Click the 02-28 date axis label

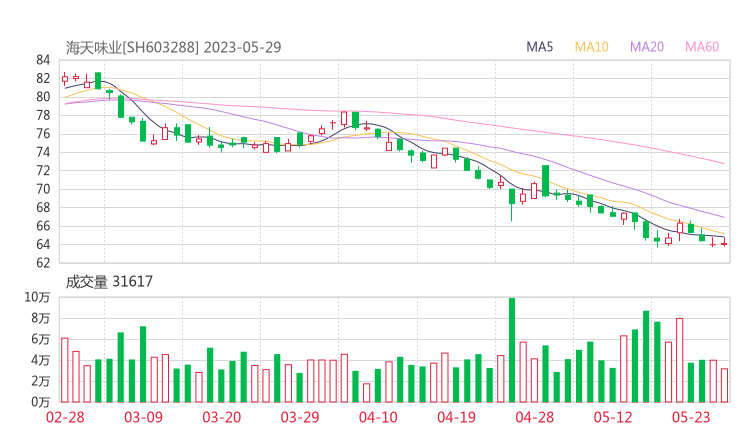coord(65,417)
